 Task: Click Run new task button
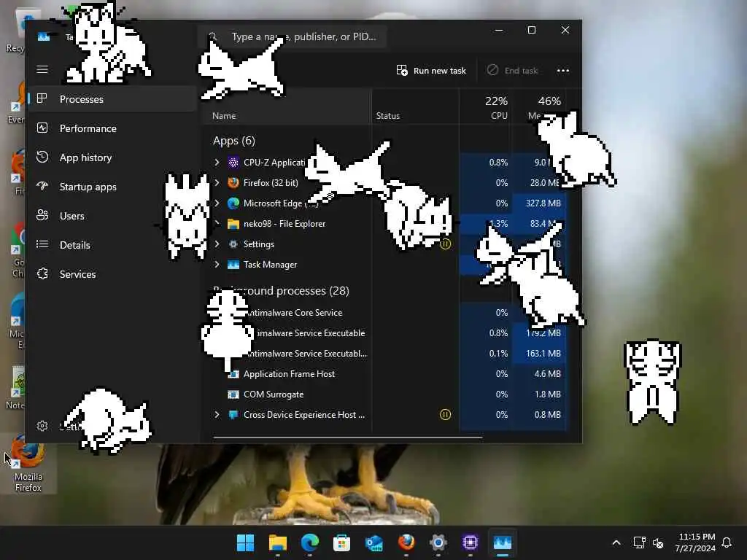click(x=431, y=71)
